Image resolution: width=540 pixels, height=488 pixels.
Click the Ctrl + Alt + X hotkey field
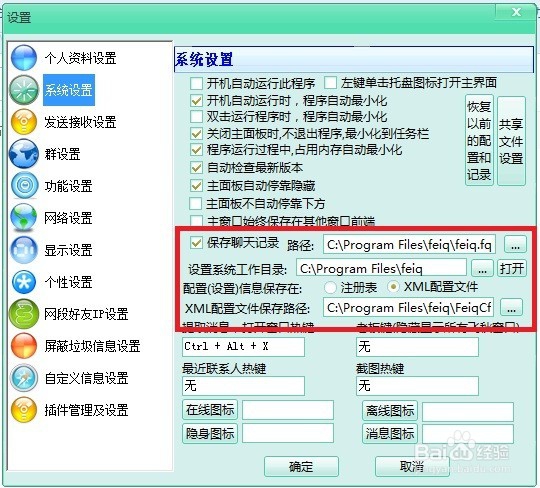click(x=243, y=347)
